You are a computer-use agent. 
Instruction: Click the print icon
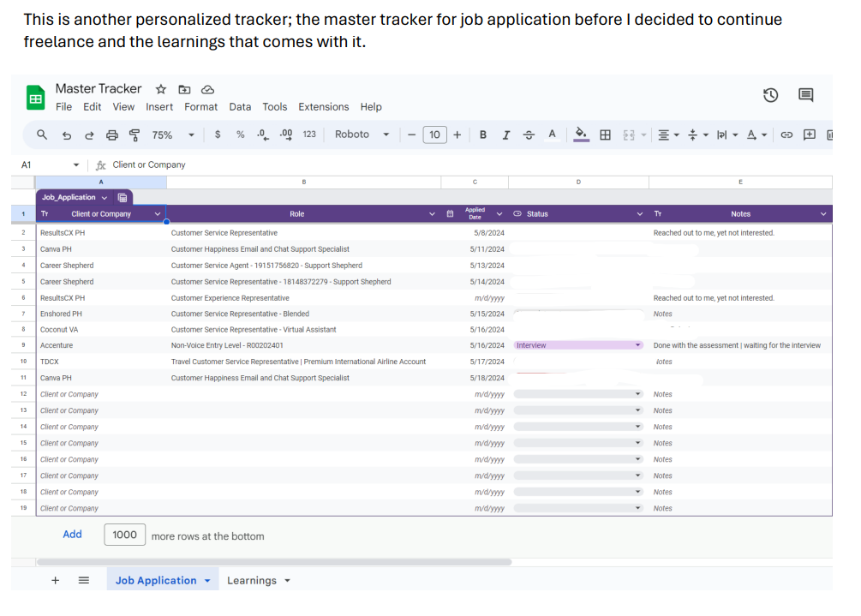point(112,135)
